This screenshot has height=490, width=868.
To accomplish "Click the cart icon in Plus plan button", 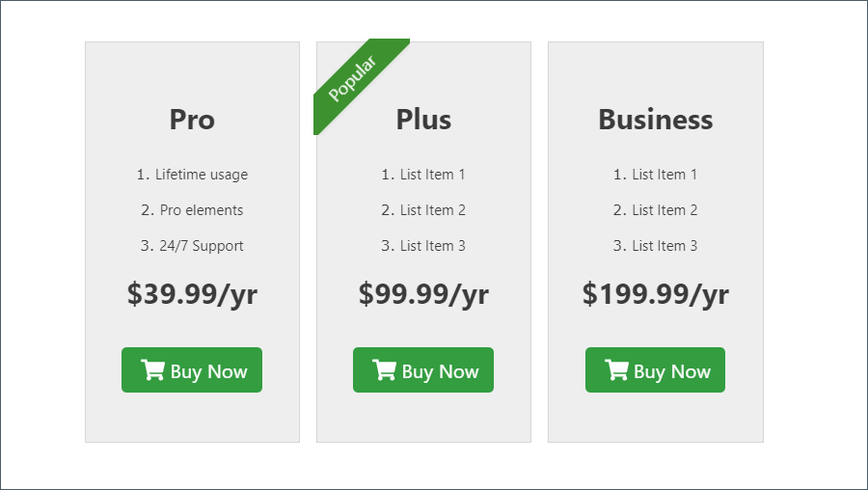I will (384, 369).
